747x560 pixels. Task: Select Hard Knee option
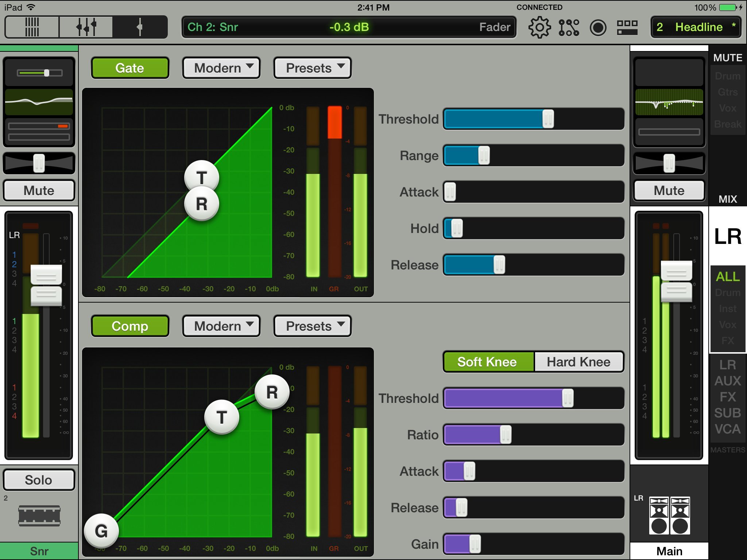tap(578, 362)
